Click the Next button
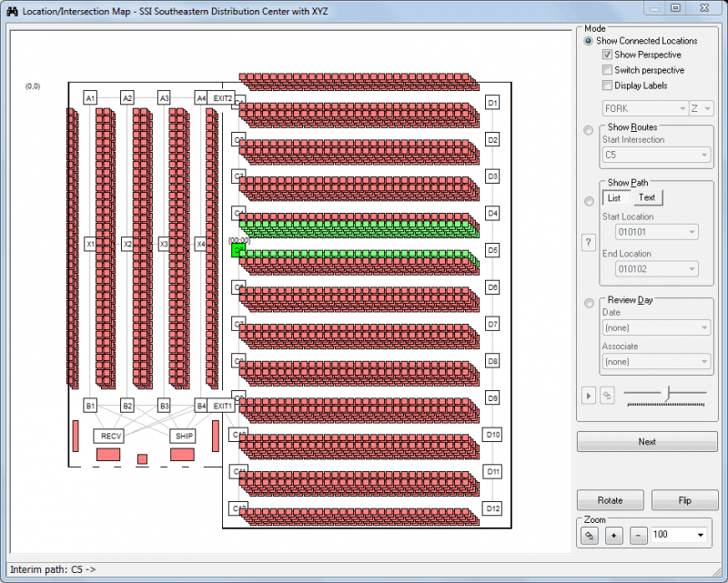The image size is (728, 583). [x=647, y=441]
